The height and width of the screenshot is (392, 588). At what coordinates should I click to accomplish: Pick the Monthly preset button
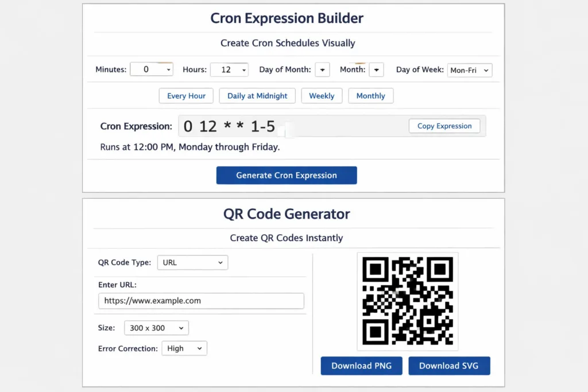(370, 96)
